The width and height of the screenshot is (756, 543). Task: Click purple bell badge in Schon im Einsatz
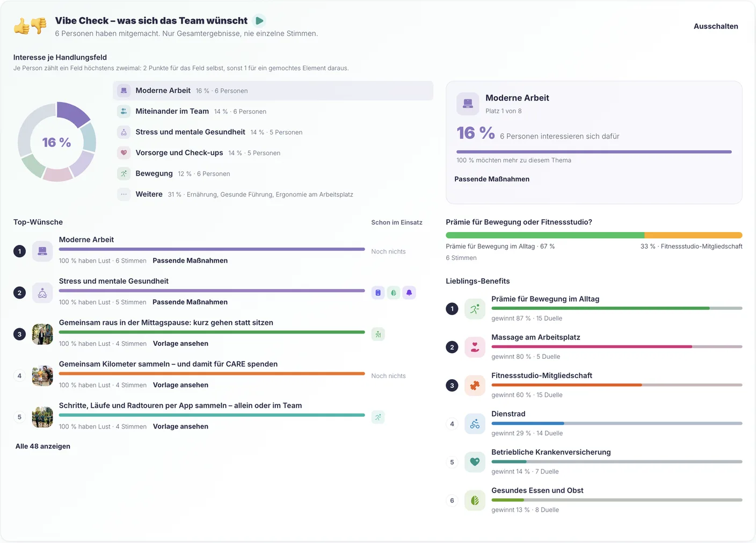pos(409,293)
